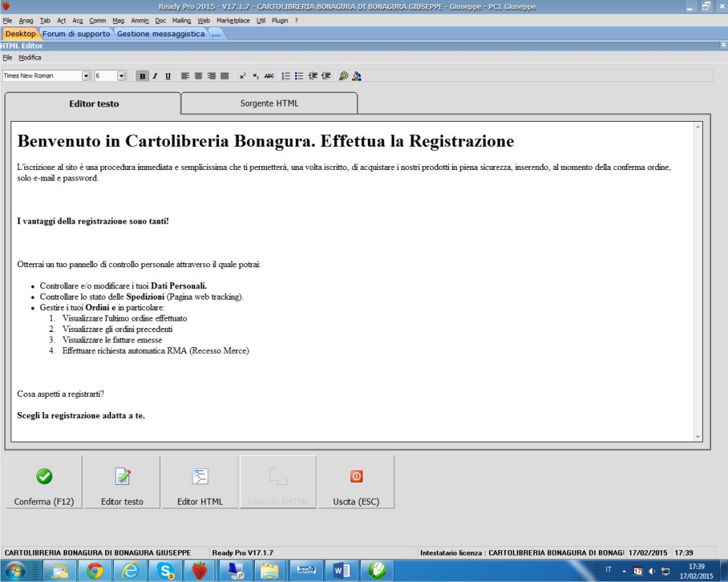Screen dimensions: 728x582
Task: Click the editor scrollbar up arrow
Action: pos(698,127)
